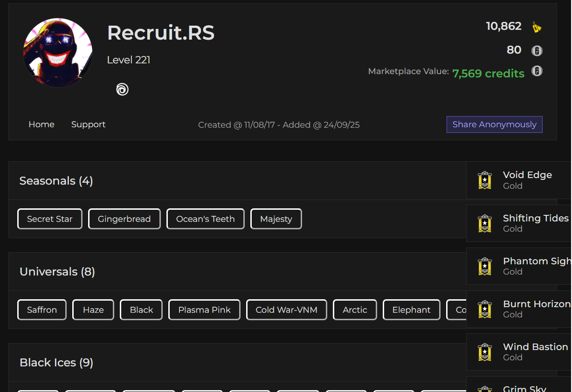Select the Black universal skin tag
Screen dimensions: 572x392
click(141, 310)
